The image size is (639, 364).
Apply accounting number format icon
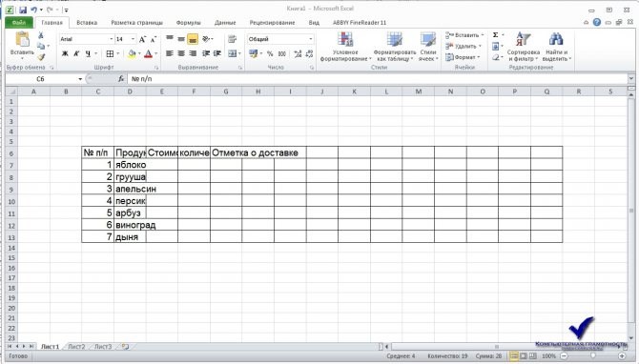(253, 53)
